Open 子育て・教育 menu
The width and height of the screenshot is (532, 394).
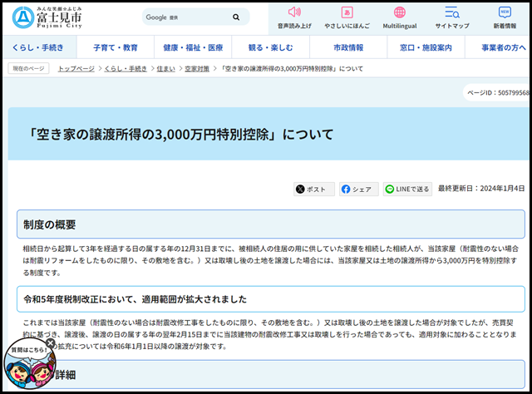(116, 47)
